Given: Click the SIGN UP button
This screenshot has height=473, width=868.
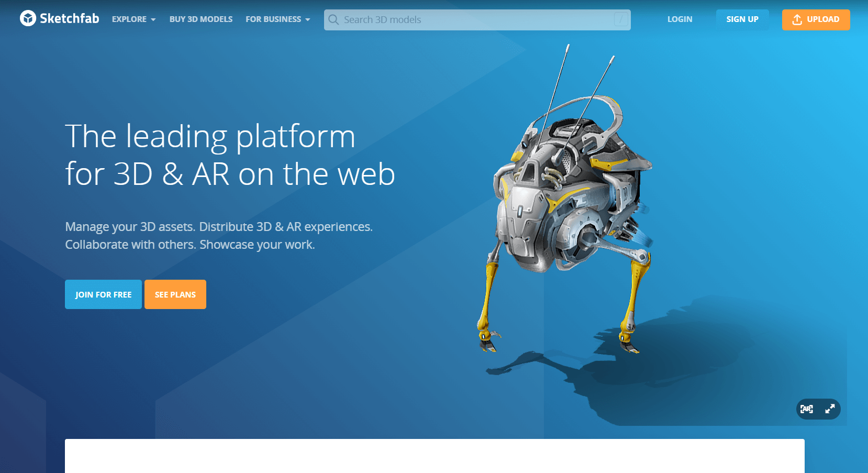Looking at the screenshot, I should click(x=742, y=19).
